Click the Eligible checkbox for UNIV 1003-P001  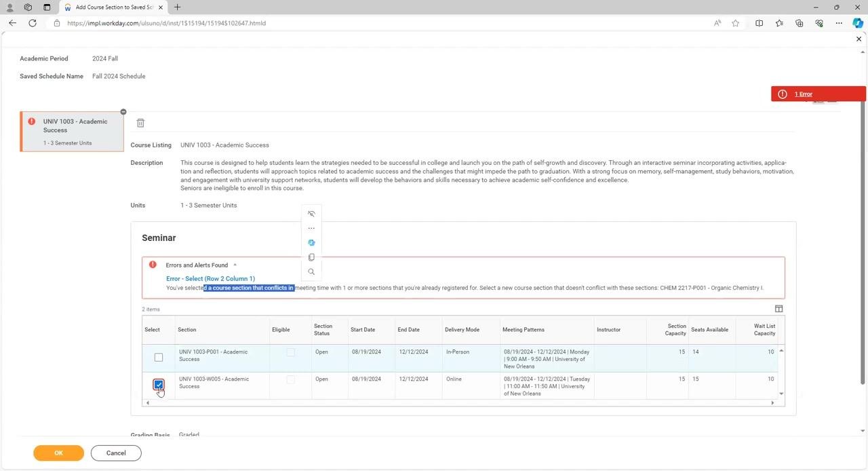pyautogui.click(x=291, y=352)
